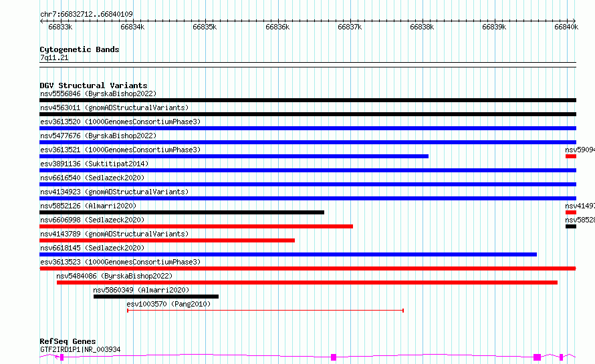This screenshot has height=364, width=595.
Task: Click the right ruler scroll arrow
Action: click(x=574, y=21)
